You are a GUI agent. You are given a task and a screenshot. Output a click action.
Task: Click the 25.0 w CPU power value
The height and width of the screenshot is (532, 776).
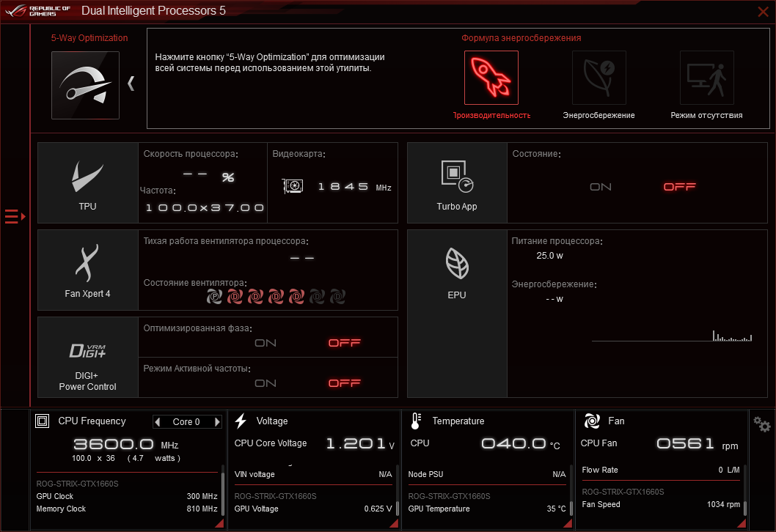click(549, 256)
